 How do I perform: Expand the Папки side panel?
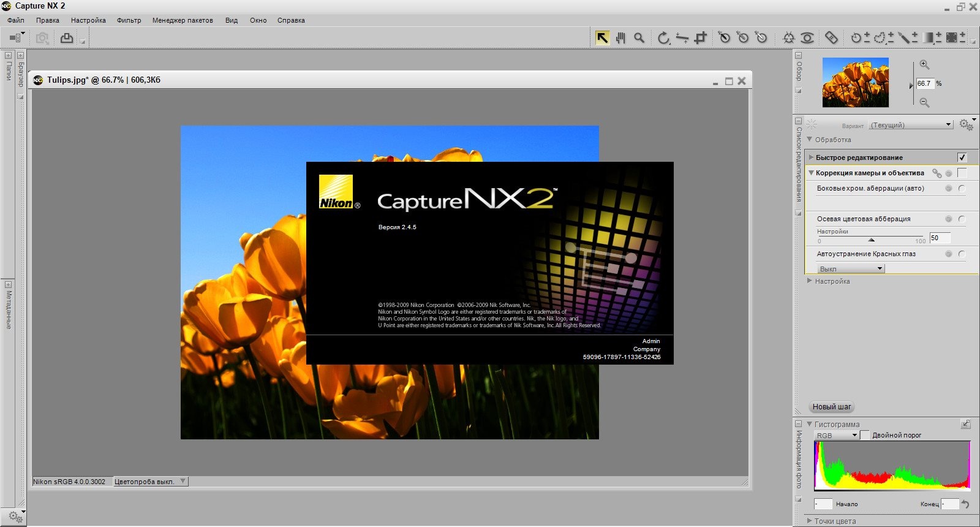pos(8,55)
